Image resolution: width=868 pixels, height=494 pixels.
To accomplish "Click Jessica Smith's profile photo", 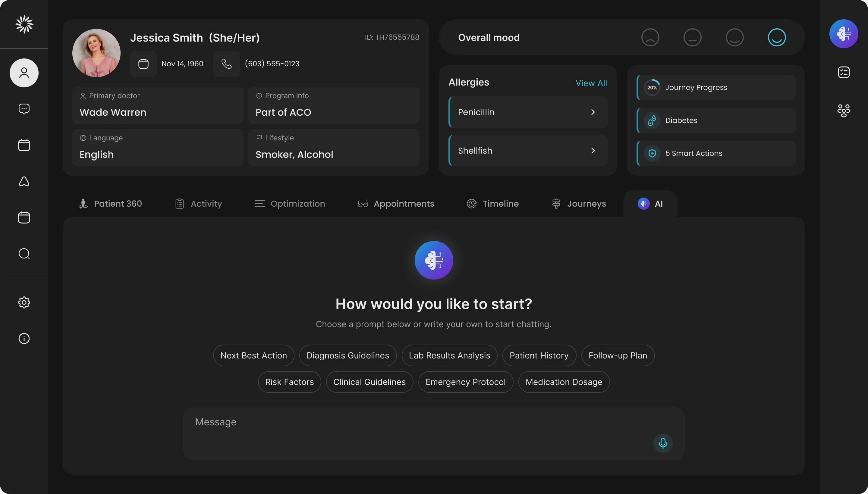I will click(x=96, y=53).
